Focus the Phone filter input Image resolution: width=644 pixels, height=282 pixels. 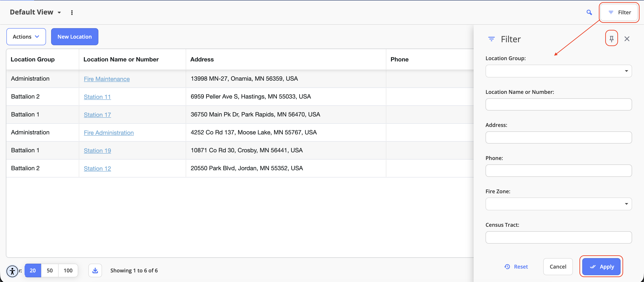(559, 171)
